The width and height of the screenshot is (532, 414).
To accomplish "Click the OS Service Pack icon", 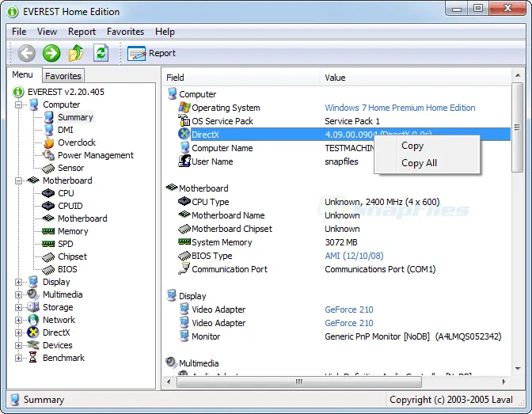I will pos(184,120).
